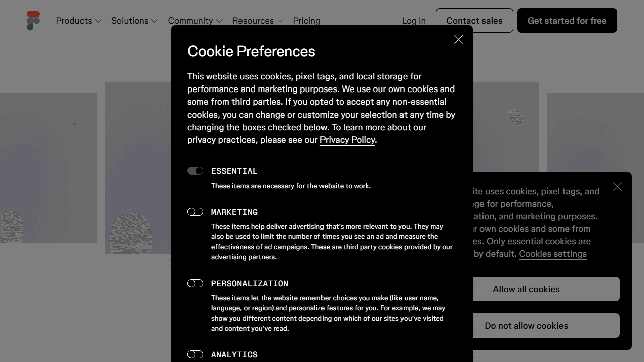Click the far-left carousel image thumbnail
The width and height of the screenshot is (644, 362).
click(x=48, y=168)
